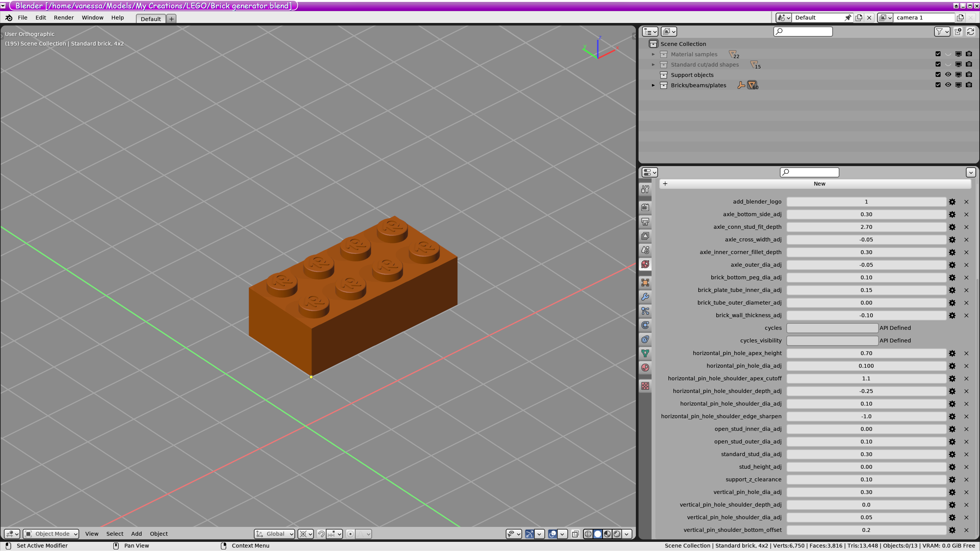Viewport: 980px width, 551px height.
Task: Adjust the stud_height_adj value slider
Action: 866,467
